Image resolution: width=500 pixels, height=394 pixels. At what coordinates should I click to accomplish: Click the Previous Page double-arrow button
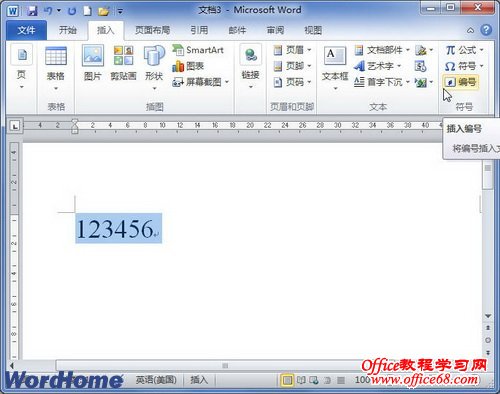coord(488,328)
